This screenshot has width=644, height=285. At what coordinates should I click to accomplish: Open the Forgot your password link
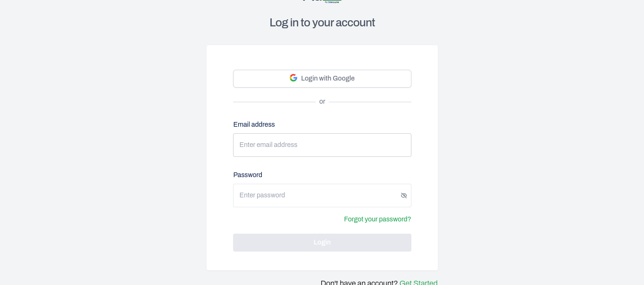pos(377,219)
